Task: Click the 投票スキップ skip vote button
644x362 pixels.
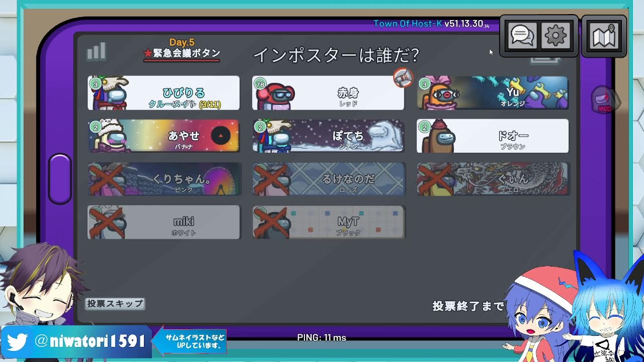Action: point(115,304)
